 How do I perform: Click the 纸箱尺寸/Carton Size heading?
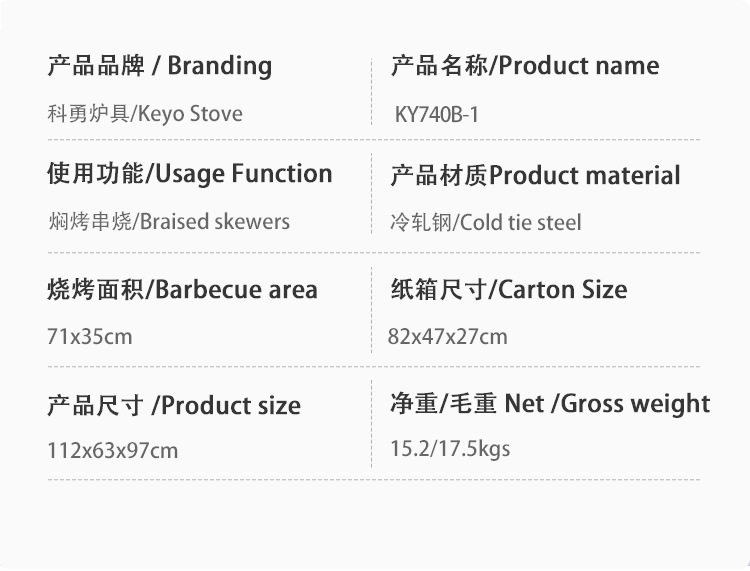click(x=508, y=290)
